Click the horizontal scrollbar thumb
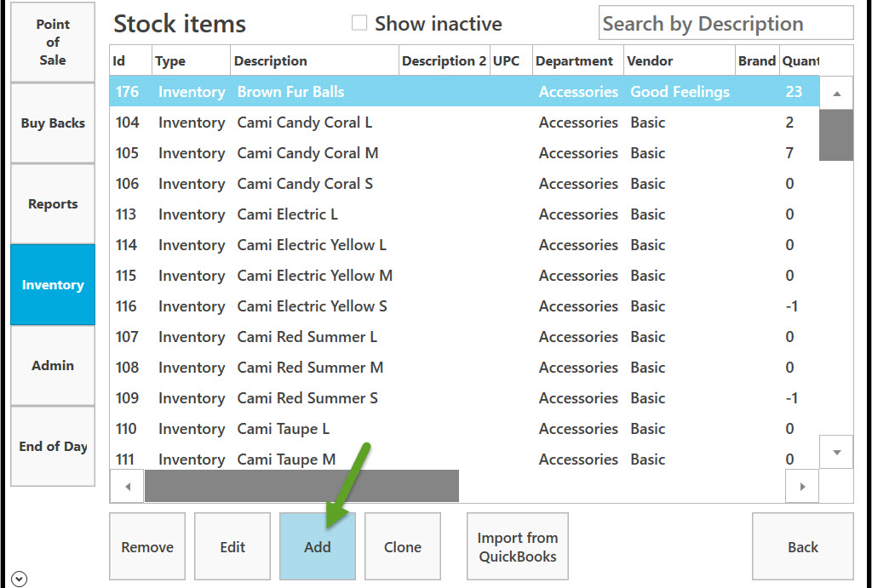872x588 pixels. [x=302, y=486]
